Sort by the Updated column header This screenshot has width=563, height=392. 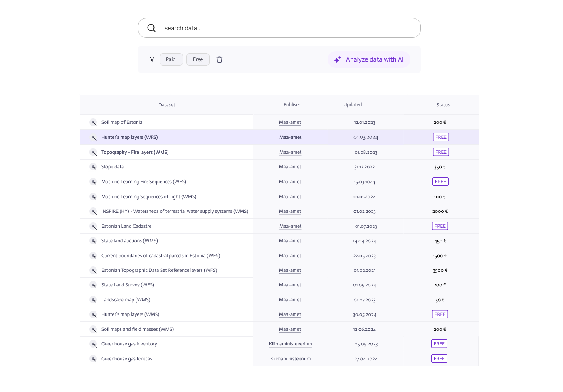pyautogui.click(x=353, y=105)
